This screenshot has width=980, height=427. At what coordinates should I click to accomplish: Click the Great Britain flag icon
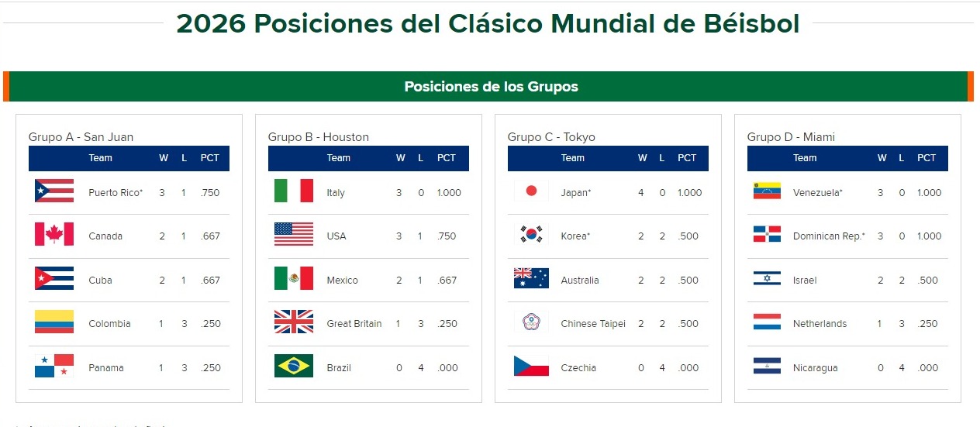point(294,322)
